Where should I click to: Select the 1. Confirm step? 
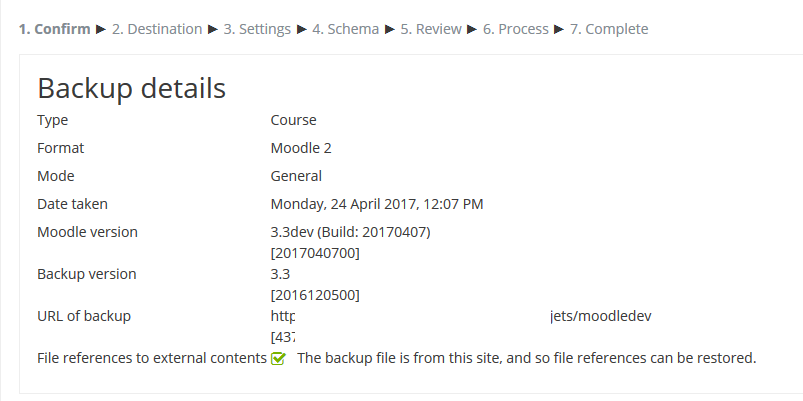click(x=55, y=29)
